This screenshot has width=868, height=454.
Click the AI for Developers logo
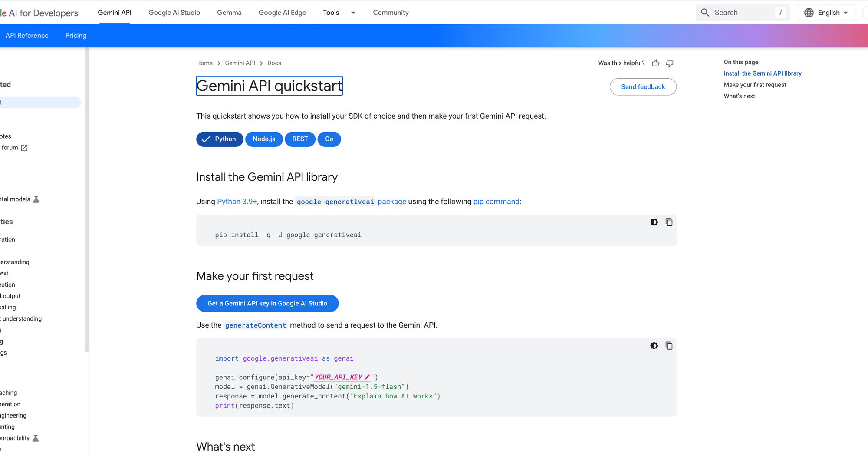point(39,13)
